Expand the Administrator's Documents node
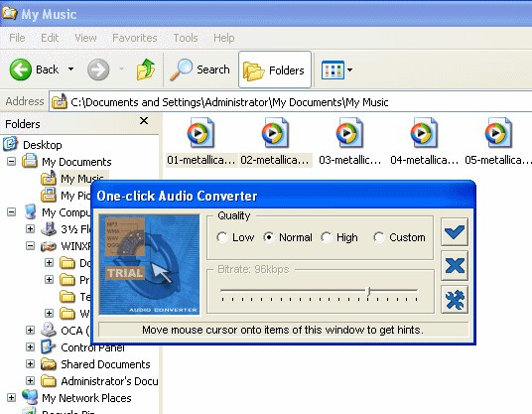 pyautogui.click(x=30, y=381)
